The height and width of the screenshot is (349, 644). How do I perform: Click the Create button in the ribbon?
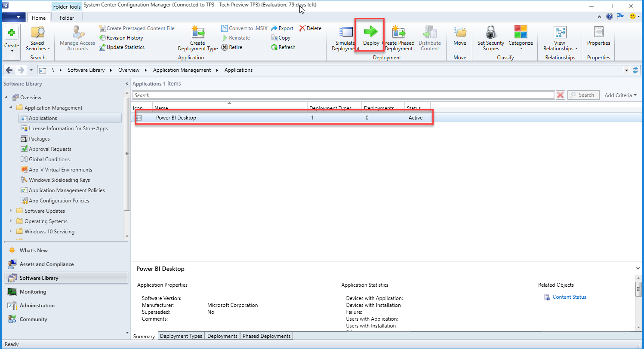point(12,42)
